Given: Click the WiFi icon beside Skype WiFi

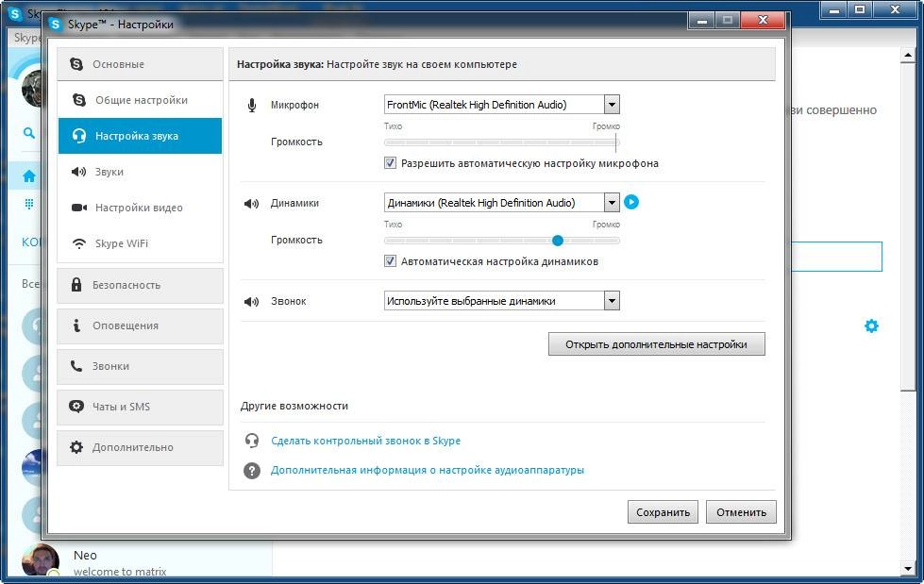Looking at the screenshot, I should tap(79, 243).
